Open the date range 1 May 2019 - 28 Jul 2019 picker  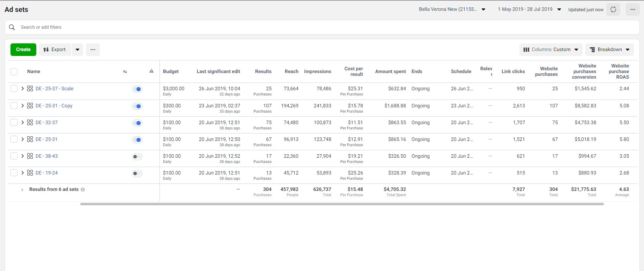tap(530, 9)
